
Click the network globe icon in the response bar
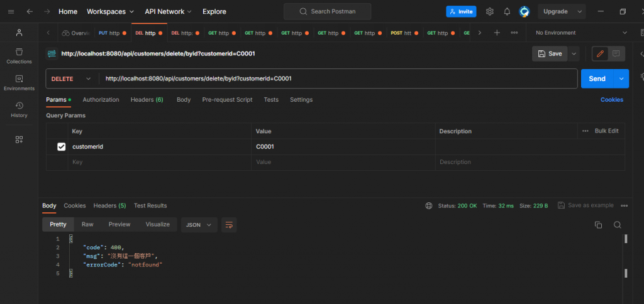pos(429,205)
